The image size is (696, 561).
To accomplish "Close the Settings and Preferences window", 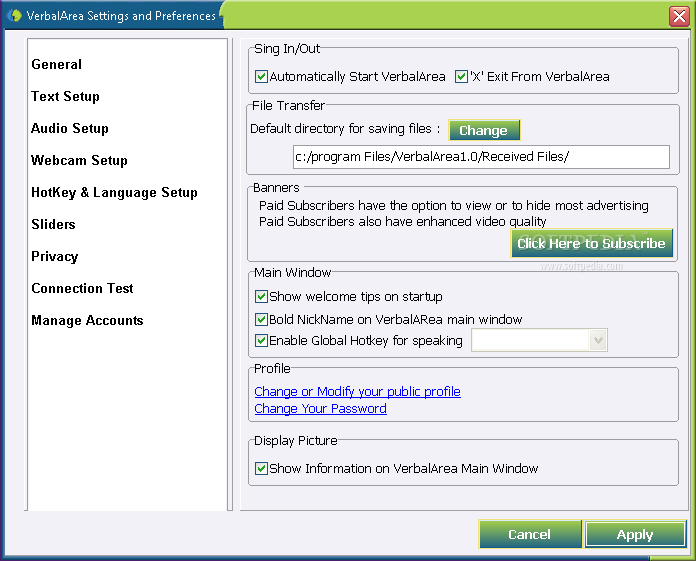I will [x=679, y=16].
